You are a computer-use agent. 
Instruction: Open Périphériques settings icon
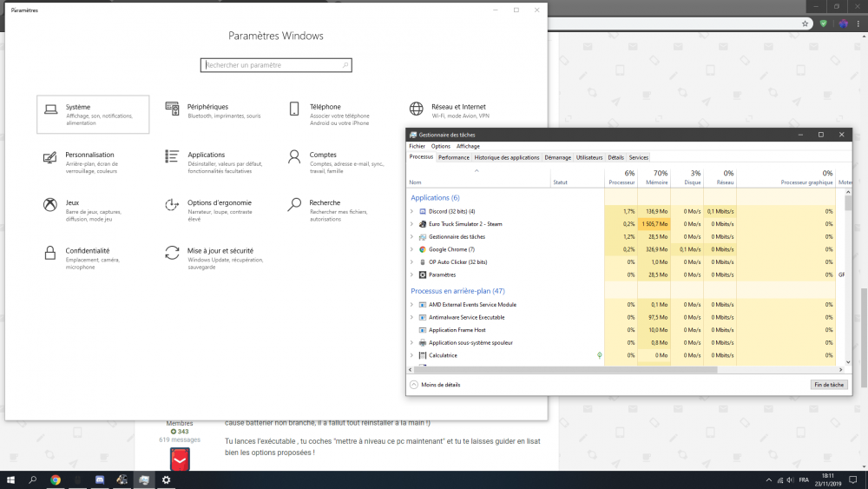coord(172,109)
